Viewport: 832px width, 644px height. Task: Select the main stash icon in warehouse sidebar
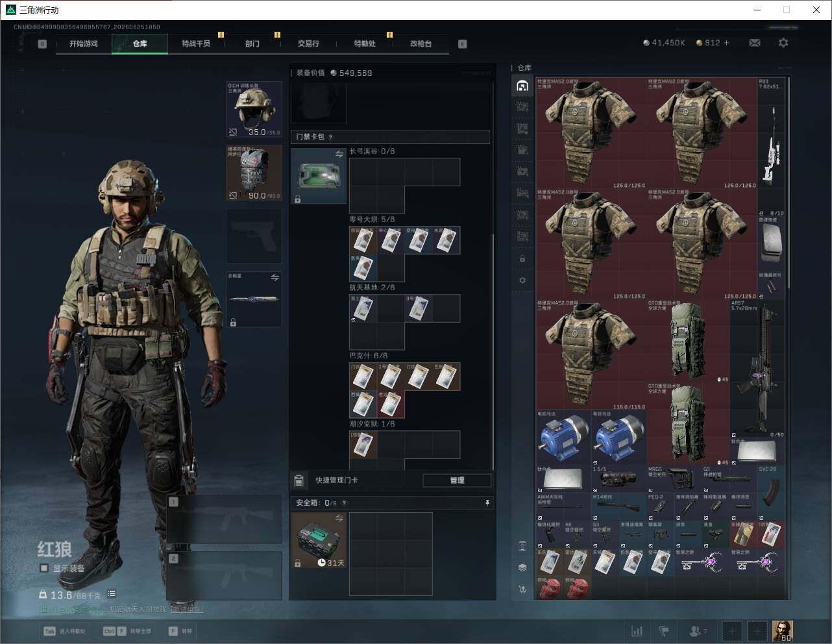pyautogui.click(x=522, y=86)
